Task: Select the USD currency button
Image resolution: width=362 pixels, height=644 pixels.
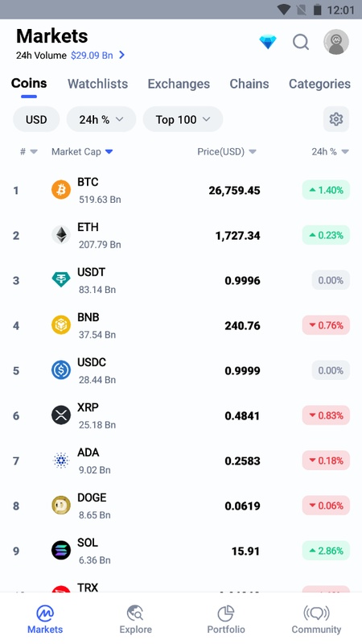Action: 36,119
